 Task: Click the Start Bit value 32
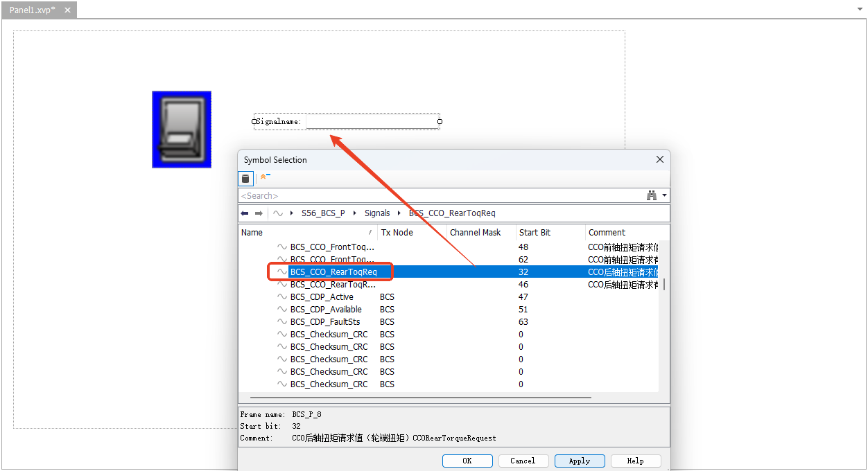click(523, 272)
